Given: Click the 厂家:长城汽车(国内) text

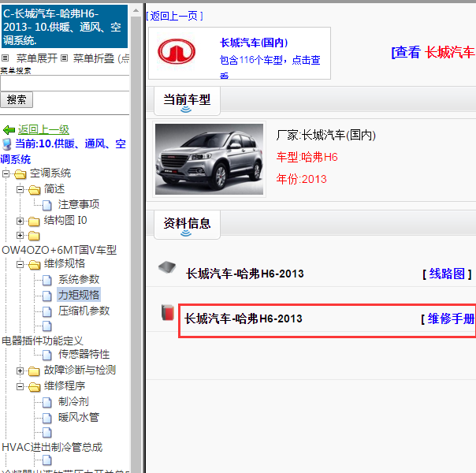Looking at the screenshot, I should (325, 135).
